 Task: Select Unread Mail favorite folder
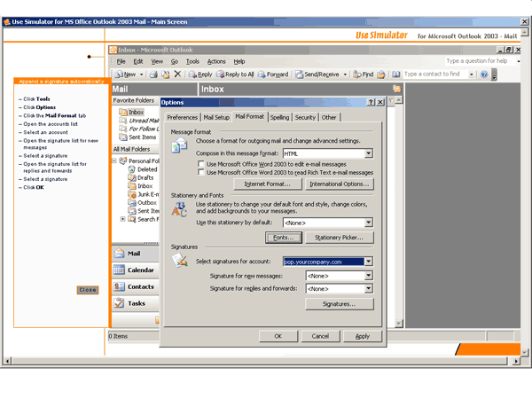(x=139, y=121)
